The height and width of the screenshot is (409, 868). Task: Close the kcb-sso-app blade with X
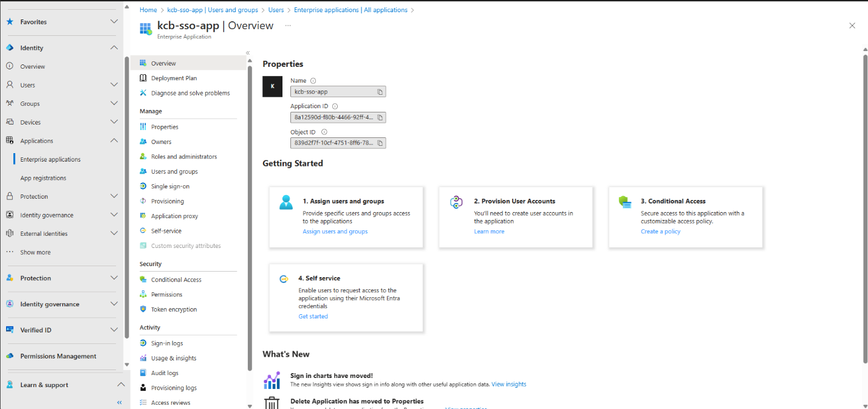point(852,26)
